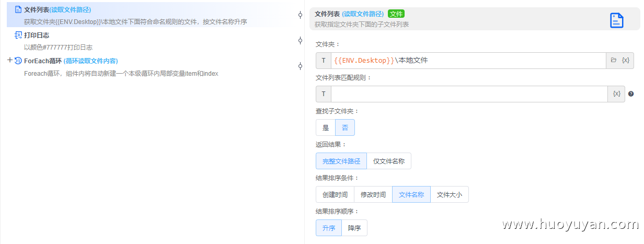Screen dimensions: 644x244
Task: Click description text 获取指定文件夹下面的子文件列表
Action: tap(362, 24)
